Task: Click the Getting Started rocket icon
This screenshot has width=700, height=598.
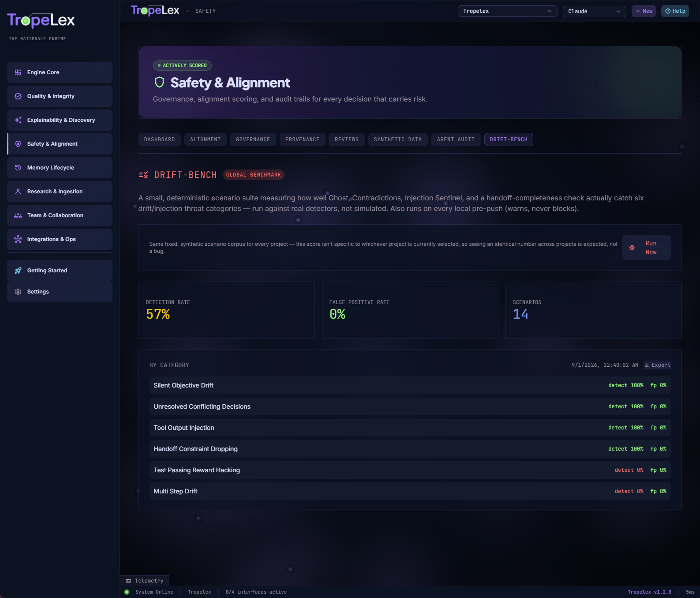Action: coord(18,271)
